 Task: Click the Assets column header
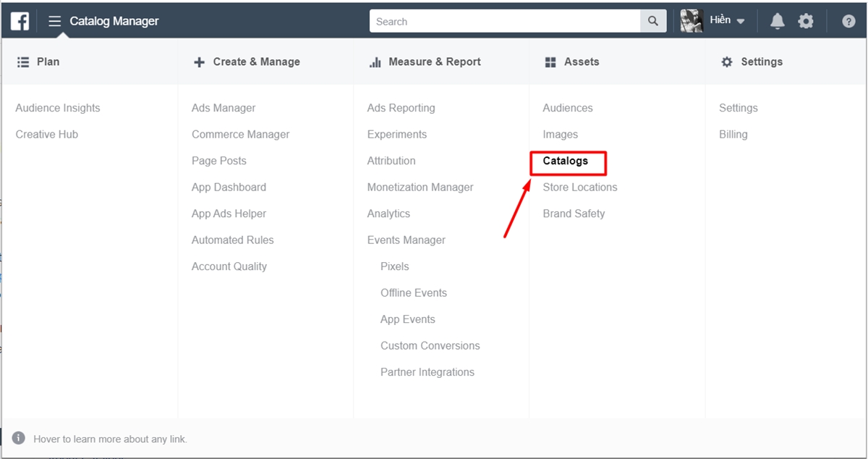571,62
